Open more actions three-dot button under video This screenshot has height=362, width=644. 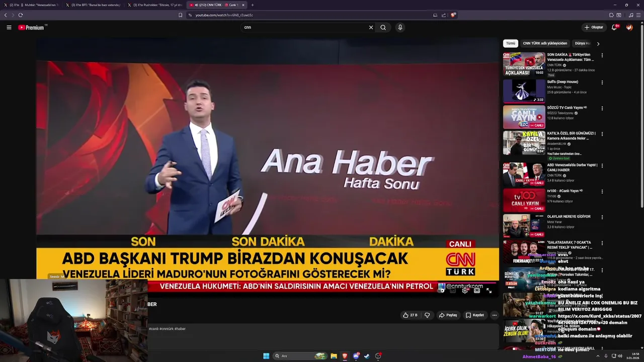pyautogui.click(x=494, y=315)
